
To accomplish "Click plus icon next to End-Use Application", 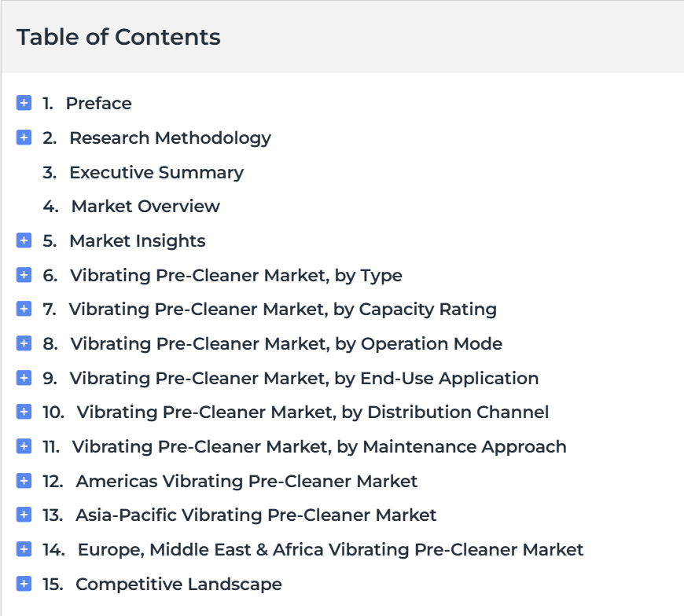I will click(24, 378).
